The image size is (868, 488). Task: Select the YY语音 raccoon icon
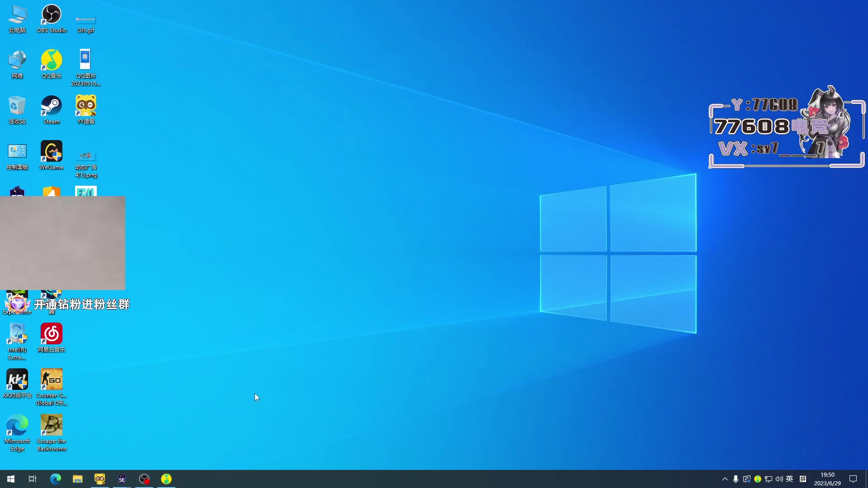point(85,106)
